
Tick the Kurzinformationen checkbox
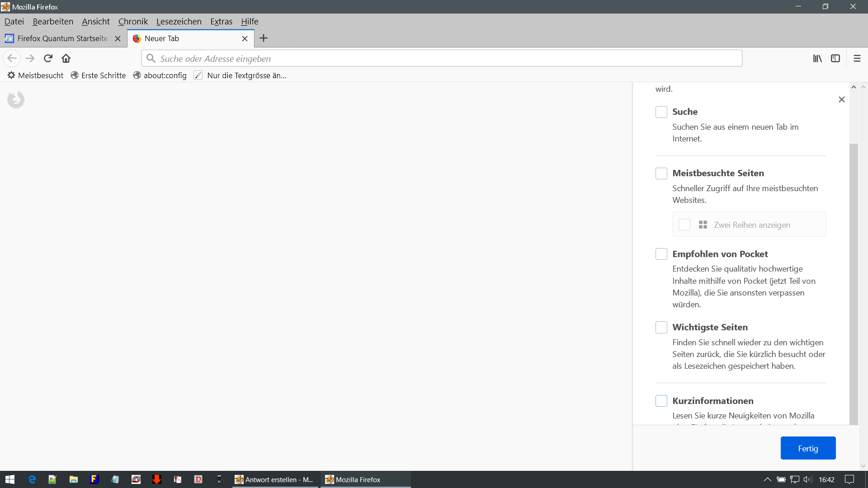point(661,401)
